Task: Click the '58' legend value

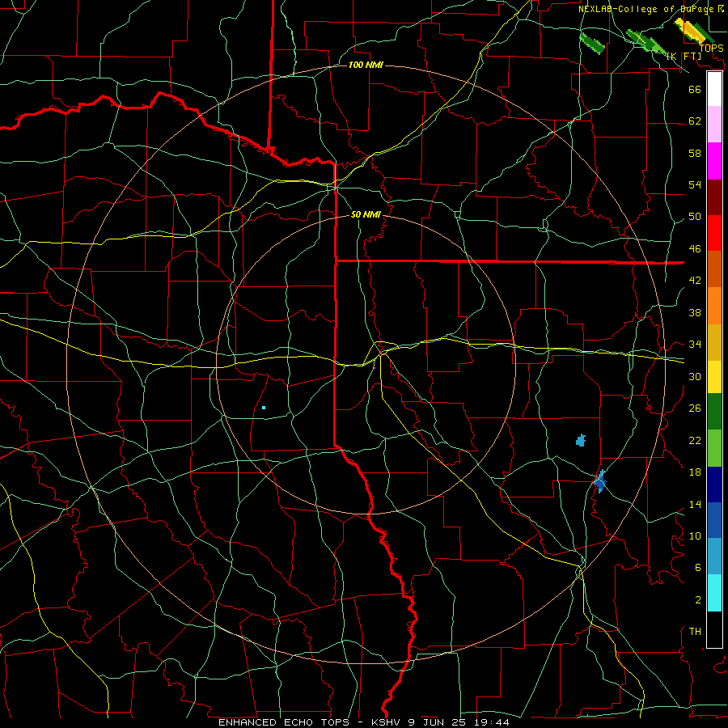Action: pos(695,153)
